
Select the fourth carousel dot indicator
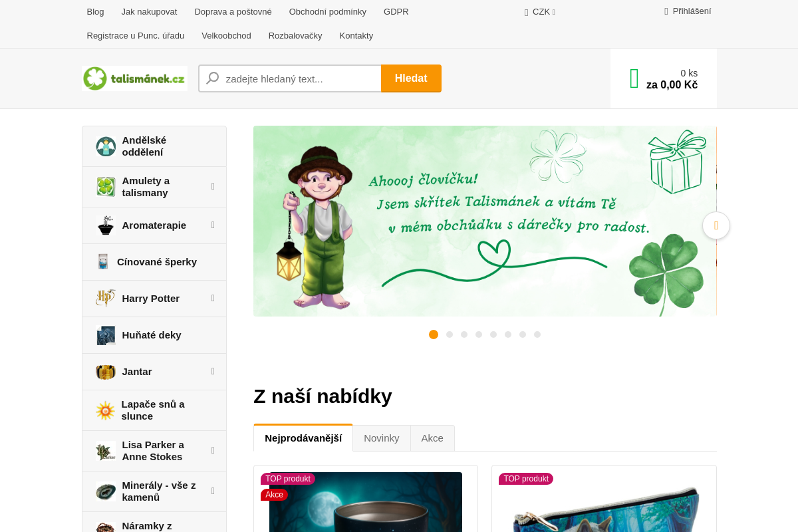[x=479, y=334]
